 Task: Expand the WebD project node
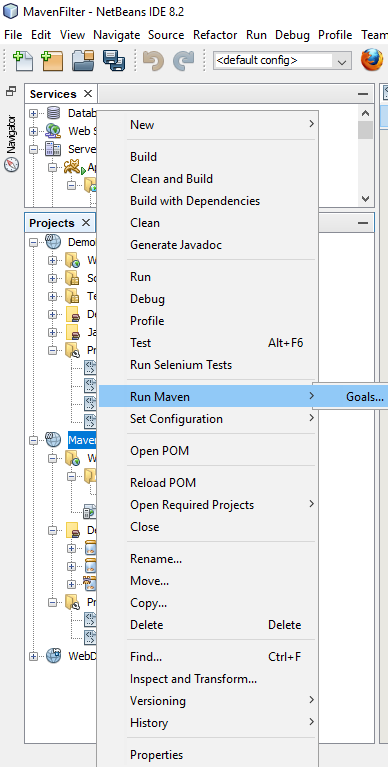33,656
